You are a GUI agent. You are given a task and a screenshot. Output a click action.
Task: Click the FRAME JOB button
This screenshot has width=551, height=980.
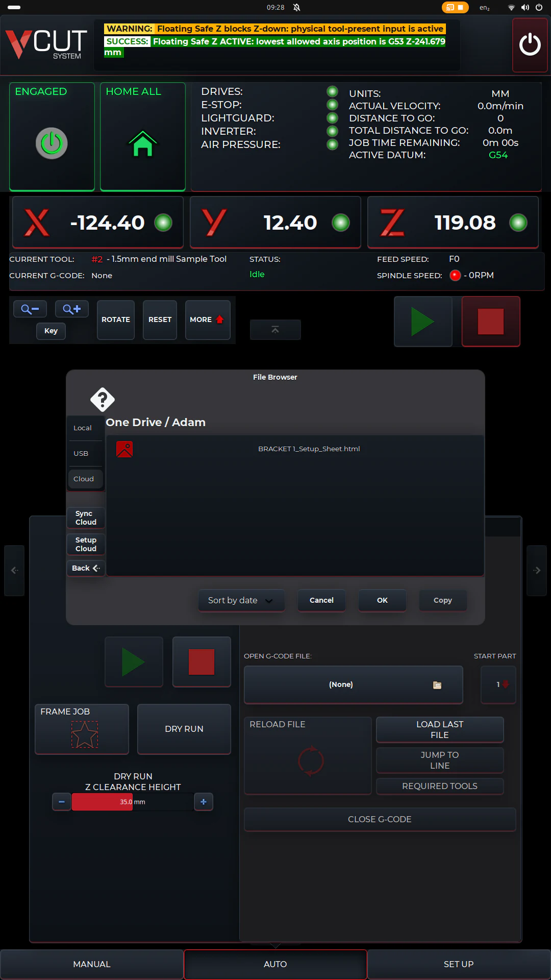tap(82, 729)
